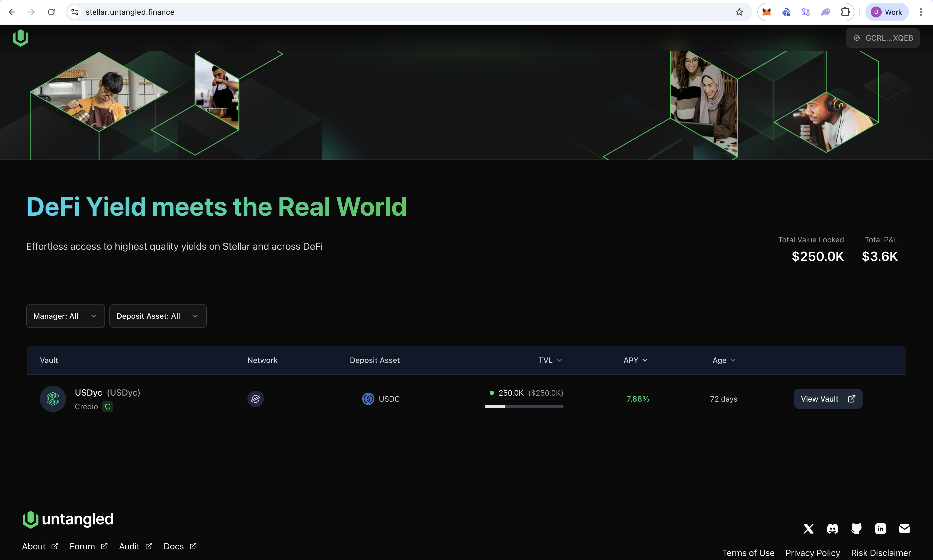Open the Discord social icon

point(832,528)
